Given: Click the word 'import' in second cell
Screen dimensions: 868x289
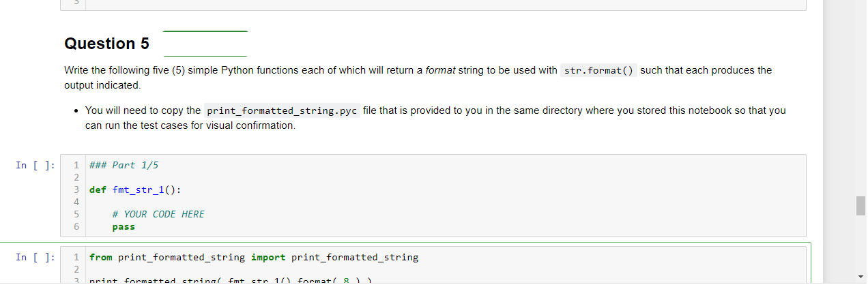Looking at the screenshot, I should tap(268, 257).
